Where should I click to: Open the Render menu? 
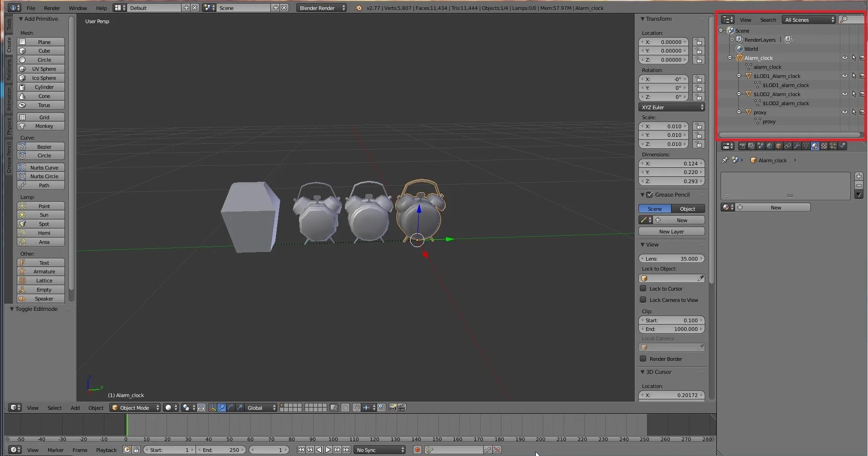pos(52,8)
